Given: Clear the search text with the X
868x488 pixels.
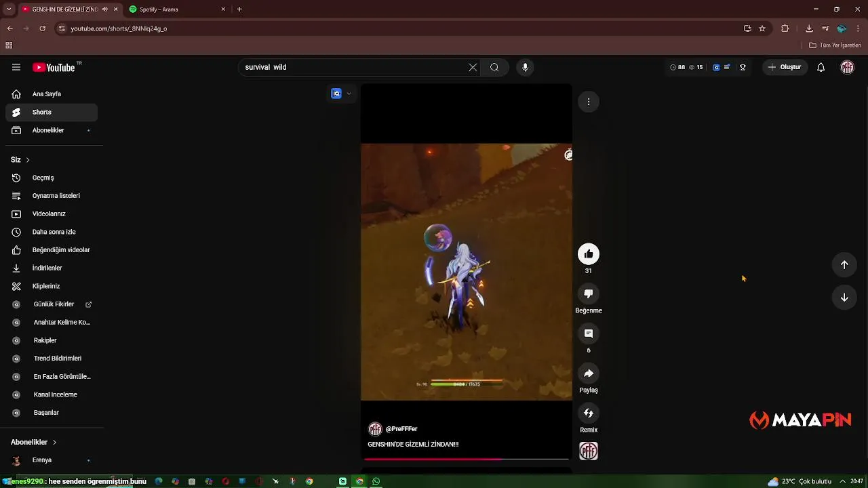Looking at the screenshot, I should pyautogui.click(x=473, y=67).
